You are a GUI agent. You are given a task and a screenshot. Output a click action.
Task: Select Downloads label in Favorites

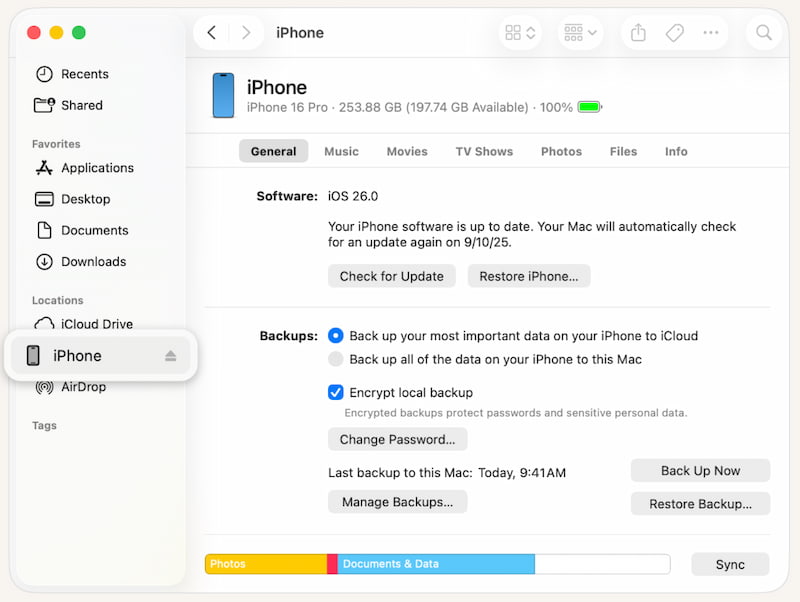[93, 261]
